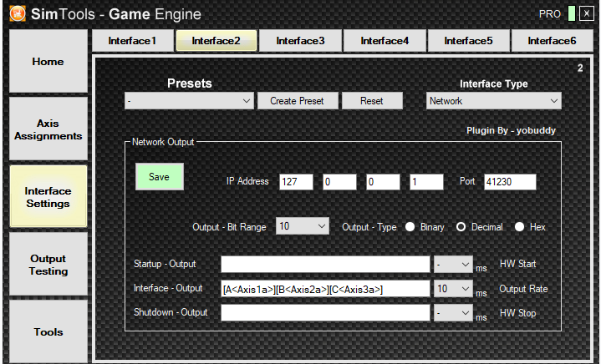
Task: Click the SimTools orange logo icon
Action: pos(18,14)
